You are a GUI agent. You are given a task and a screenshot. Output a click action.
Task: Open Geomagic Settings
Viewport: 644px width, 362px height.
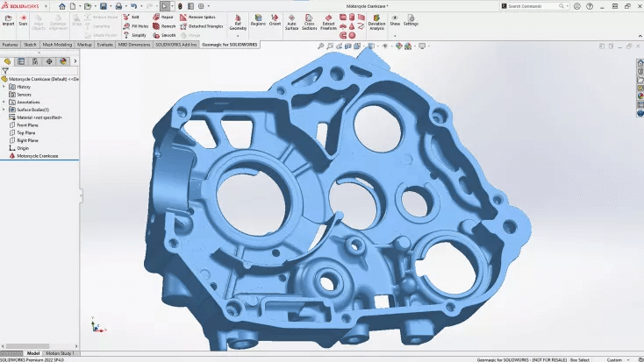[411, 20]
